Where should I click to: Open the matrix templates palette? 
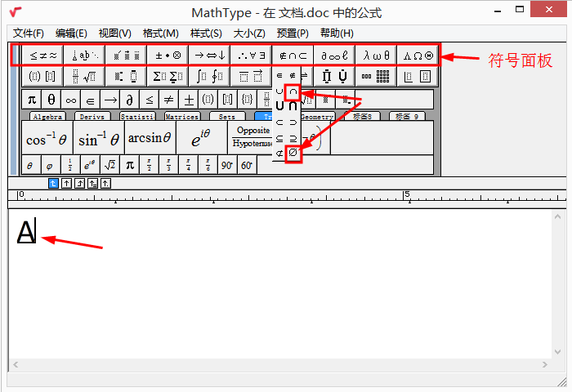click(x=376, y=76)
